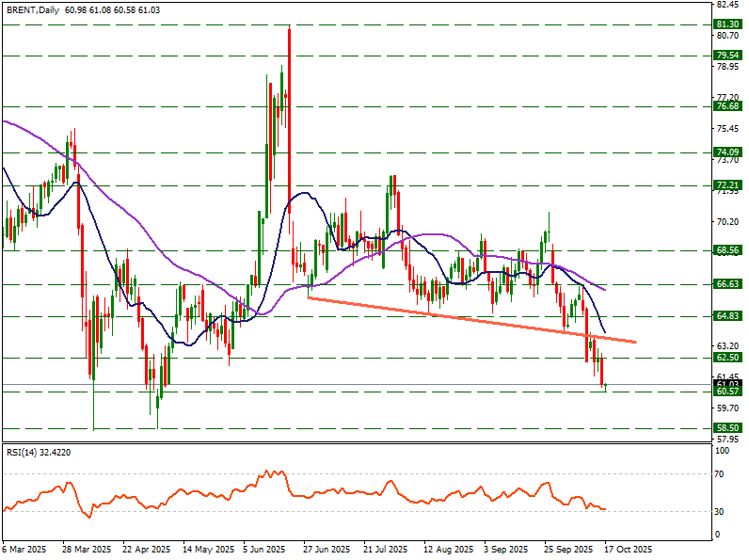Click the 3 Sep 2025 date label
749x560 pixels.
(x=505, y=548)
